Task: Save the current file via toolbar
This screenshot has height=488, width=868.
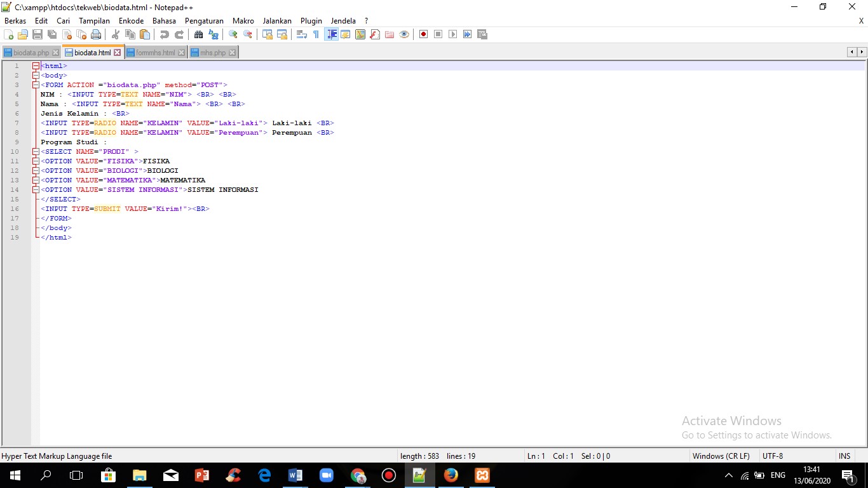Action: 37,34
